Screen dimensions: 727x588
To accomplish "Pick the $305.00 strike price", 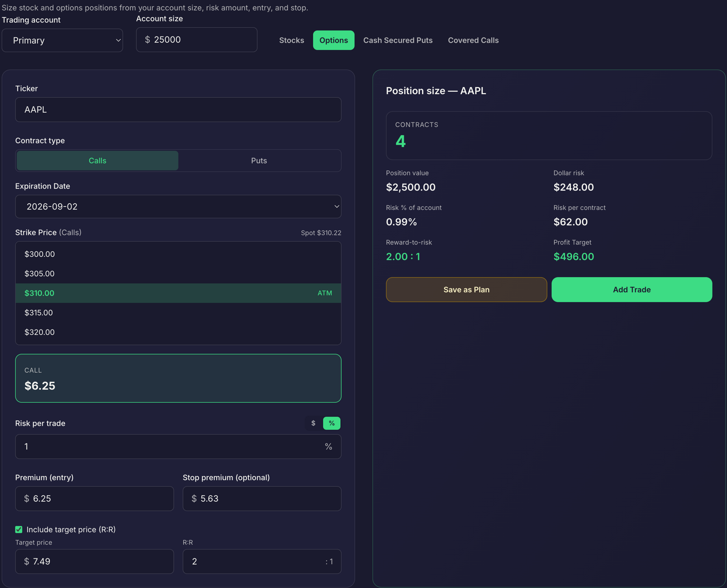I will click(x=178, y=274).
